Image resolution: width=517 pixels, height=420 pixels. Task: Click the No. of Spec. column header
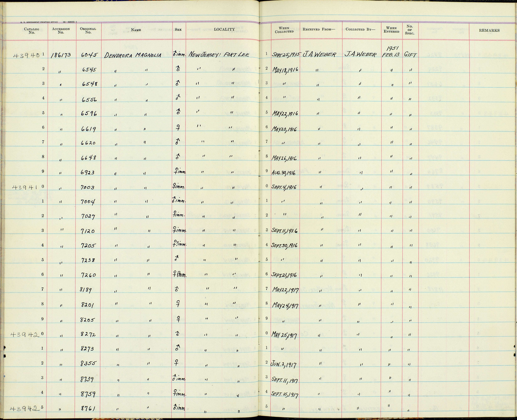tap(410, 30)
